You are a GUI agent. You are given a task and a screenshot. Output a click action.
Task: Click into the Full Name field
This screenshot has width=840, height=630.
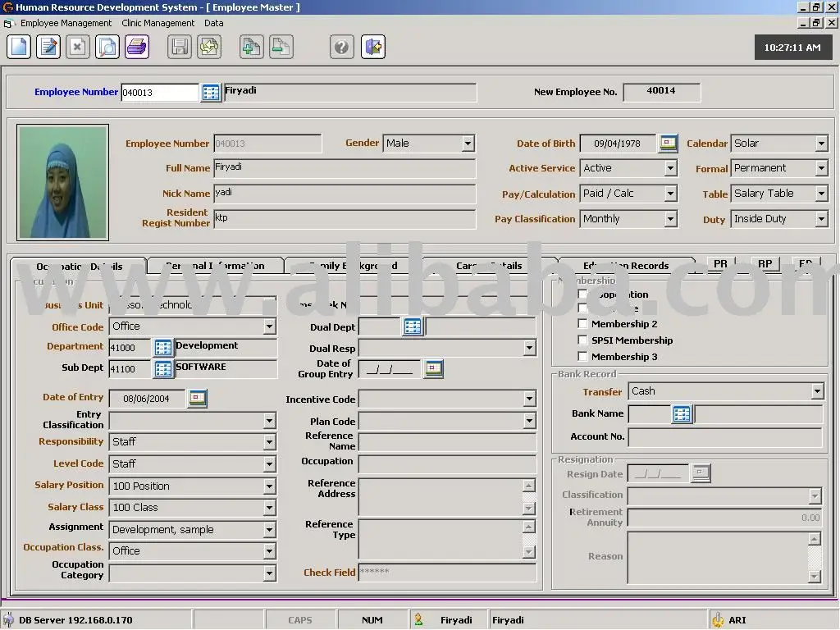coord(345,169)
